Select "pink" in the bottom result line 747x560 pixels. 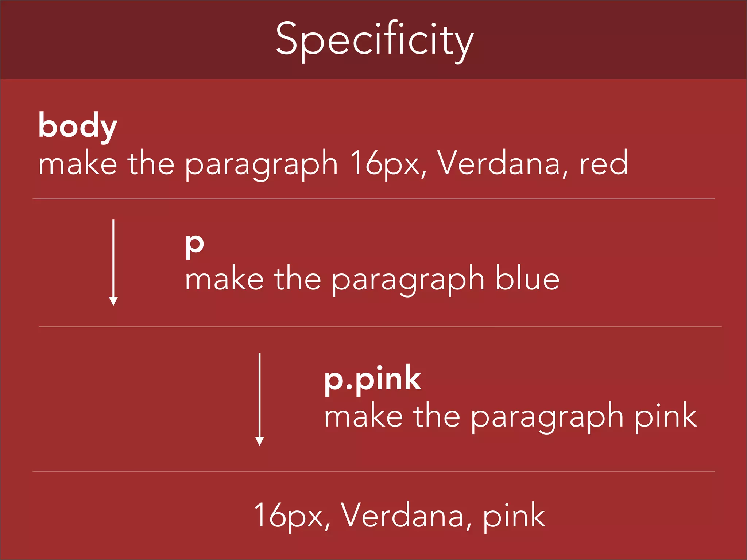click(514, 516)
